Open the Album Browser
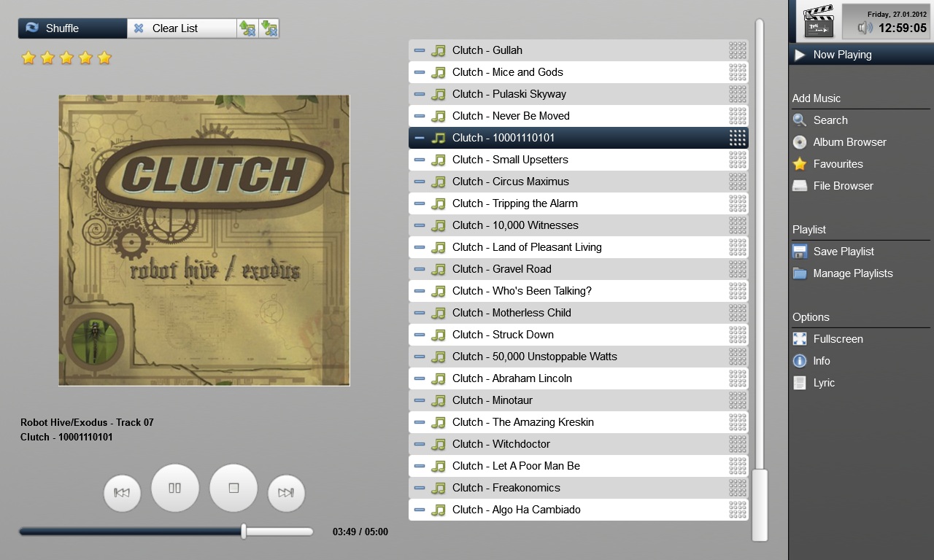 [861, 142]
